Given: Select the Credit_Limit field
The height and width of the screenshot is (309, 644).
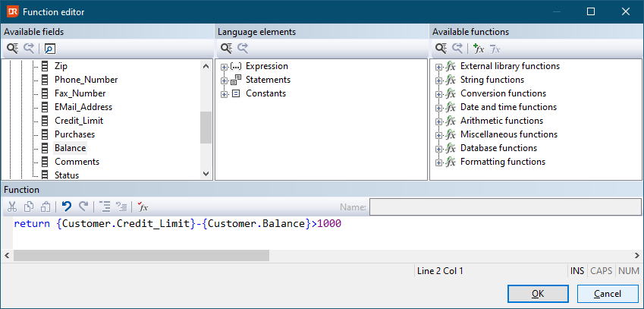Looking at the screenshot, I should [x=79, y=121].
